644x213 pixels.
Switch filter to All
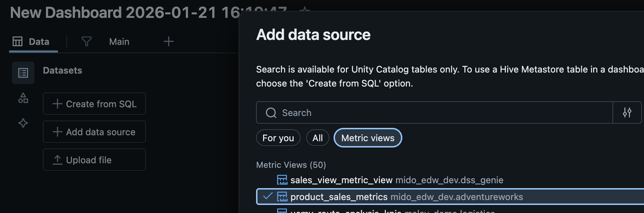317,138
